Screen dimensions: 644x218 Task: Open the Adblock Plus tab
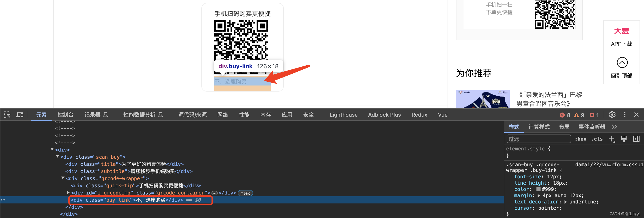[x=384, y=115]
